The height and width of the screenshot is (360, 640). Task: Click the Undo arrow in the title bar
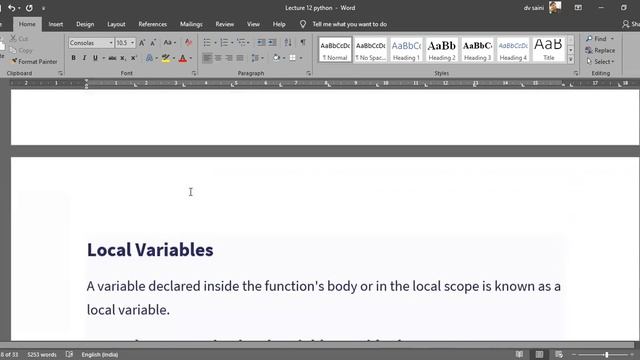click(x=11, y=8)
